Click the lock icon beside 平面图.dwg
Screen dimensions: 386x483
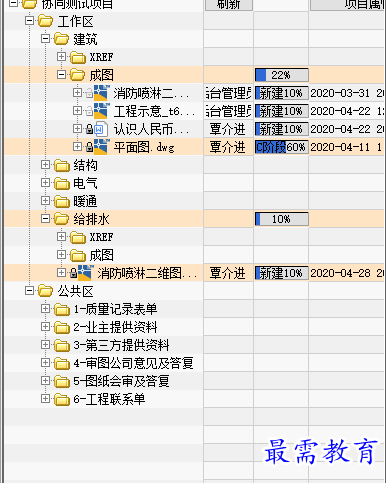click(x=89, y=147)
